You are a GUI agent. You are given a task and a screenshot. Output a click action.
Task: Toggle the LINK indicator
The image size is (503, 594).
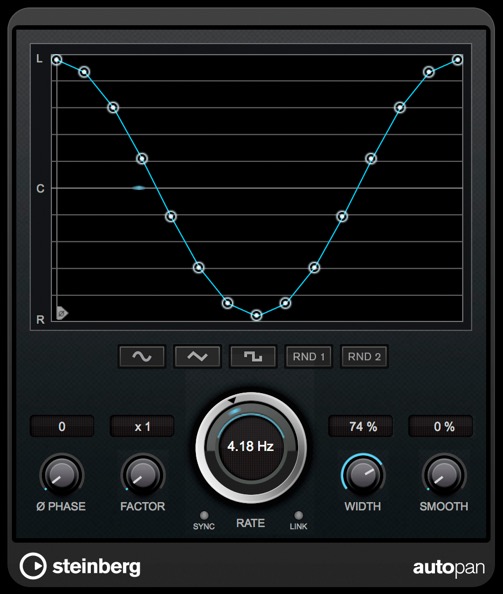[x=298, y=515]
